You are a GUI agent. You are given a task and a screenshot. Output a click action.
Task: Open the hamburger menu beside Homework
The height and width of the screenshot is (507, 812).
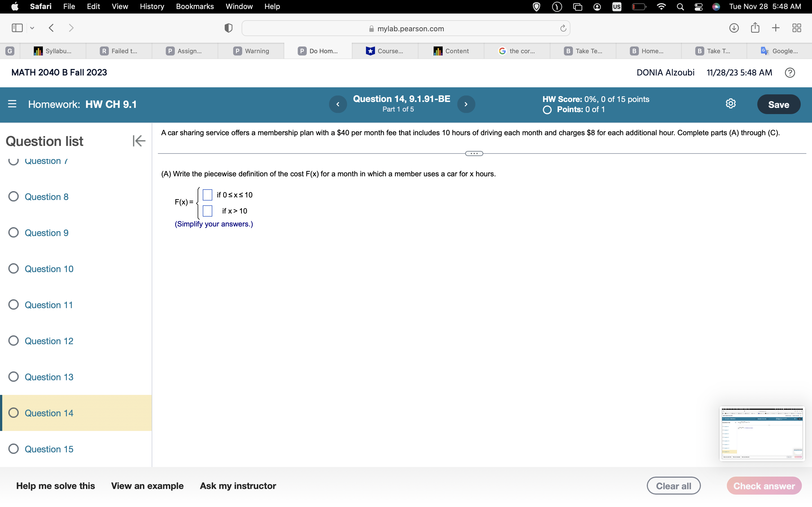12,104
